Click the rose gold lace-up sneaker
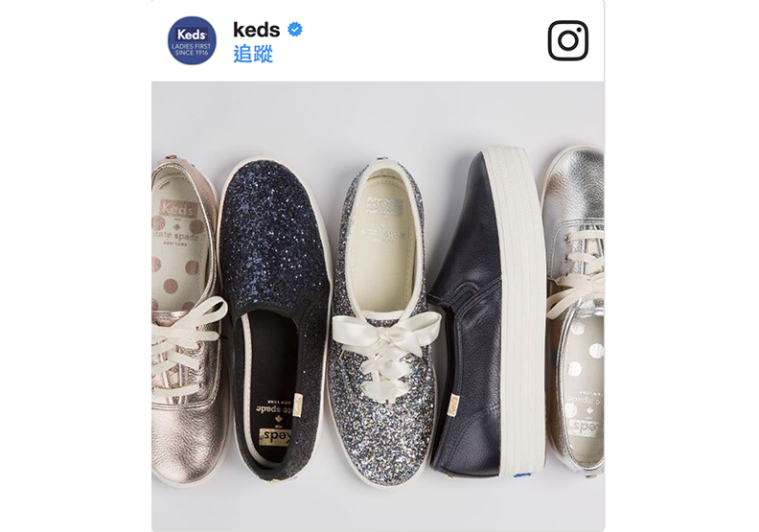 tap(186, 319)
